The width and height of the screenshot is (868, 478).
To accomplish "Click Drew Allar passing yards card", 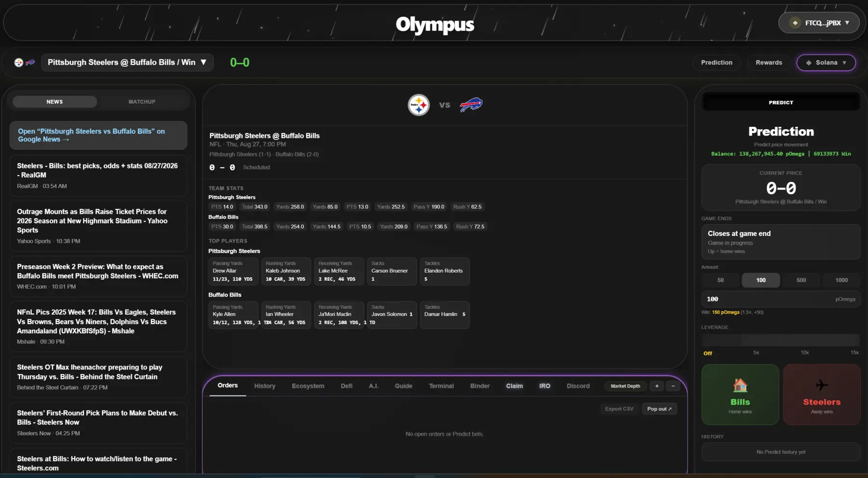I will pos(233,271).
